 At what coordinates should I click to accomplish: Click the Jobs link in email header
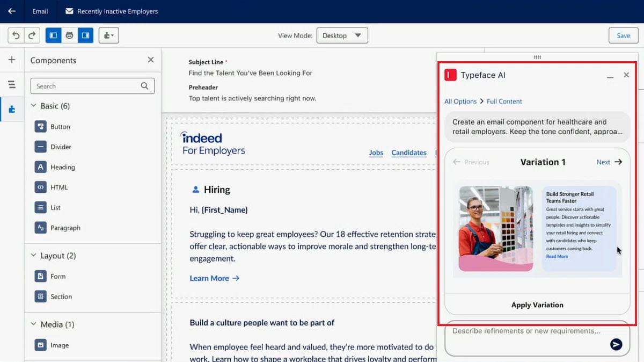pos(376,153)
